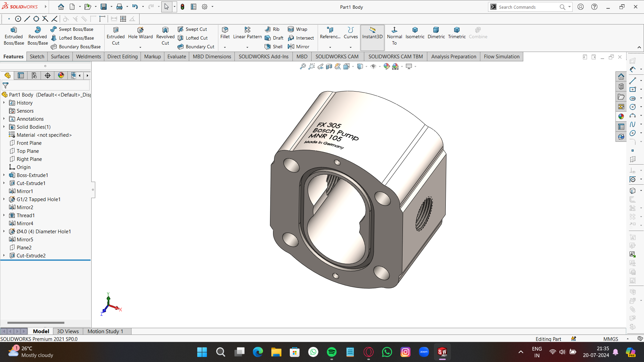
Task: Open the ConfigurationManager tab icon
Action: [x=34, y=75]
